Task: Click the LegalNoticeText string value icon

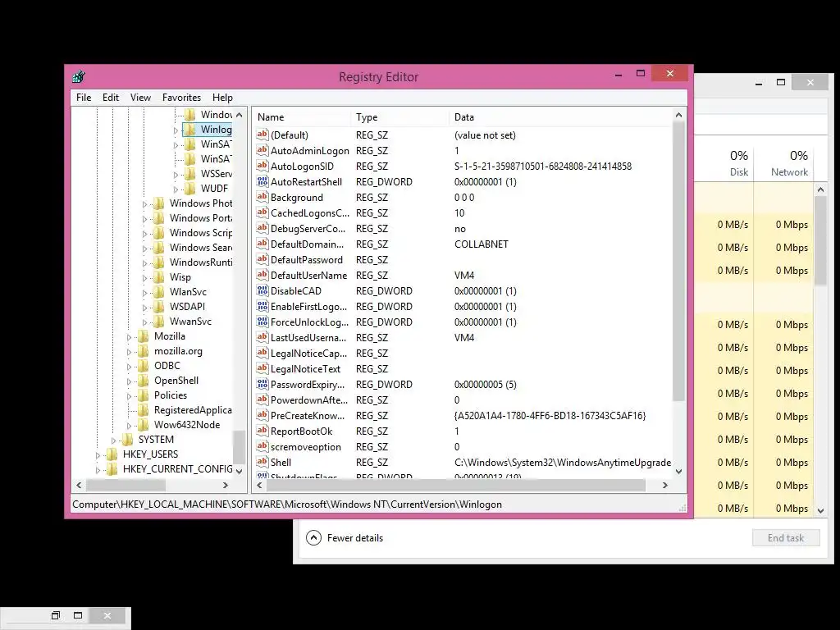Action: pos(262,368)
